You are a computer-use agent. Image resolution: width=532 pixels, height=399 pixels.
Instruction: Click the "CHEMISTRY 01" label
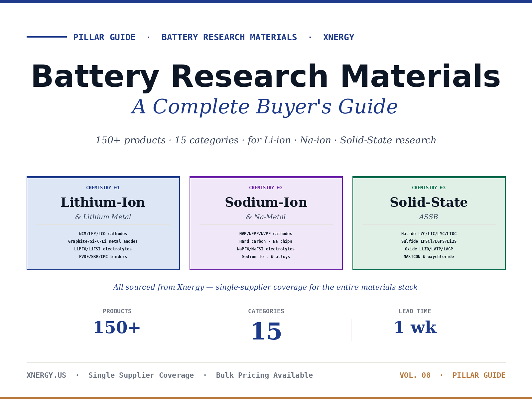(103, 188)
